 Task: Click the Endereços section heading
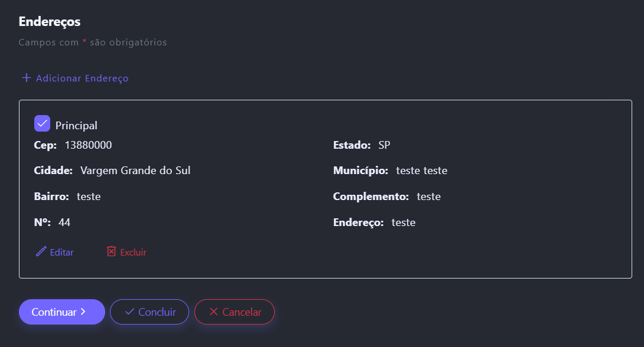pyautogui.click(x=50, y=22)
